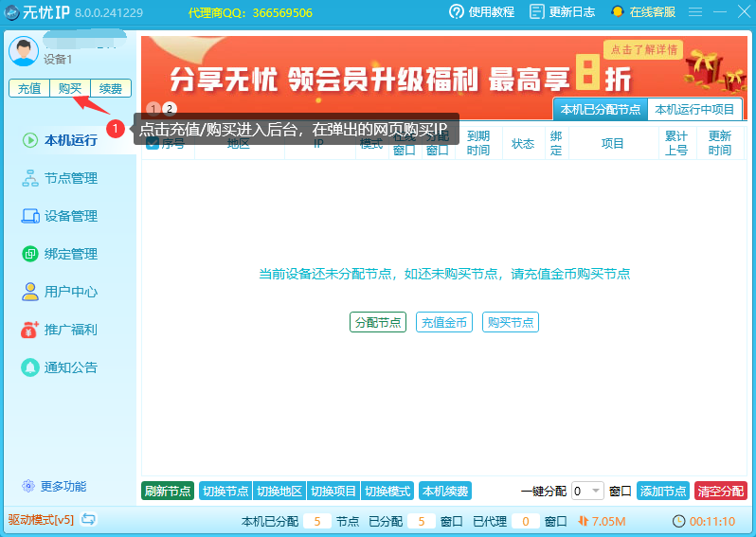The width and height of the screenshot is (756, 537).
Task: Open 本机运行 in sidebar
Action: click(x=71, y=140)
